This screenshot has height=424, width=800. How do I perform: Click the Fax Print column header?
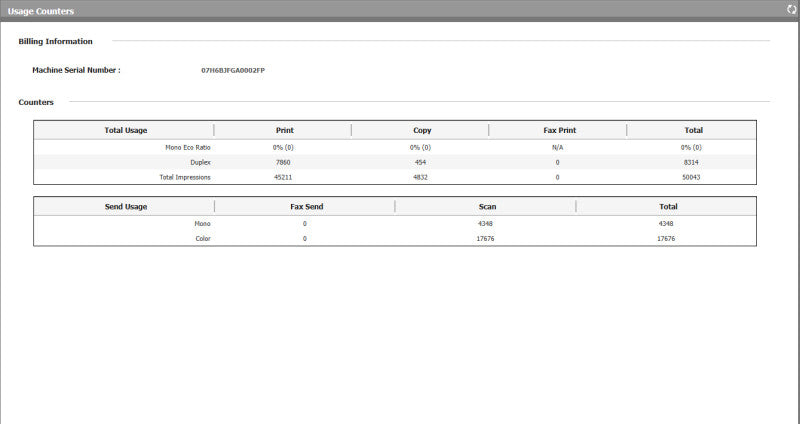tap(560, 130)
